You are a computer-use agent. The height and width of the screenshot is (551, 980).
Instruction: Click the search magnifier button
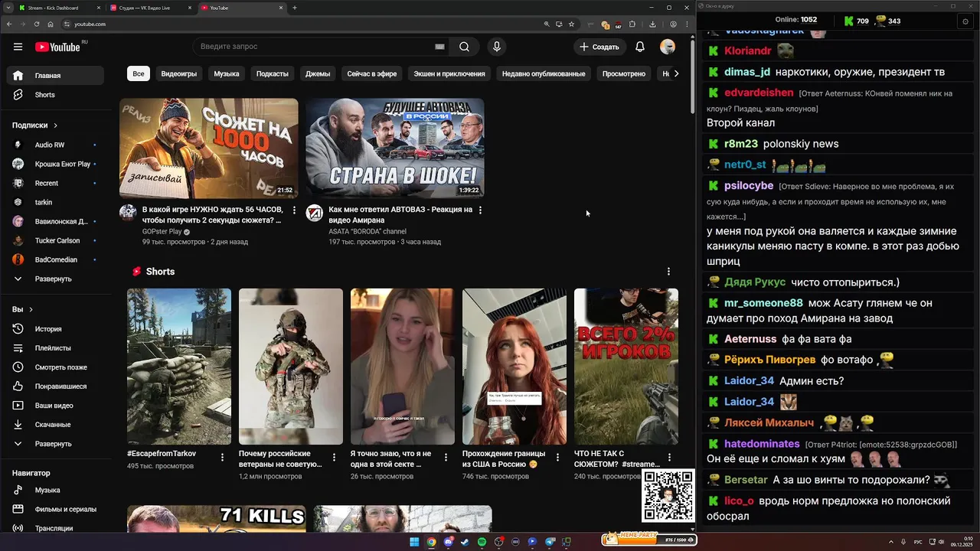click(x=464, y=47)
